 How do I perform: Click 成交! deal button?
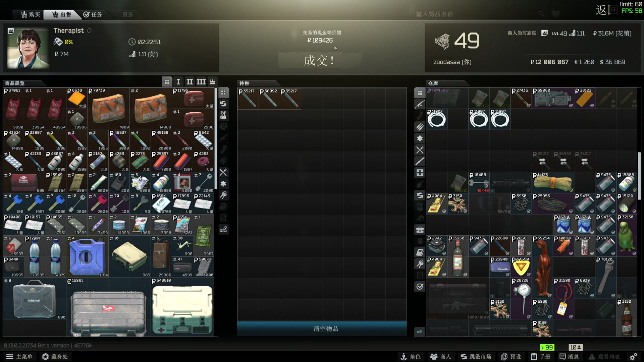(320, 61)
